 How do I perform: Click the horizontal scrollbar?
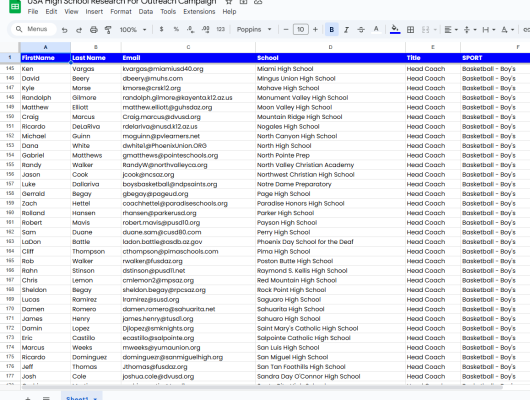[x=262, y=387]
